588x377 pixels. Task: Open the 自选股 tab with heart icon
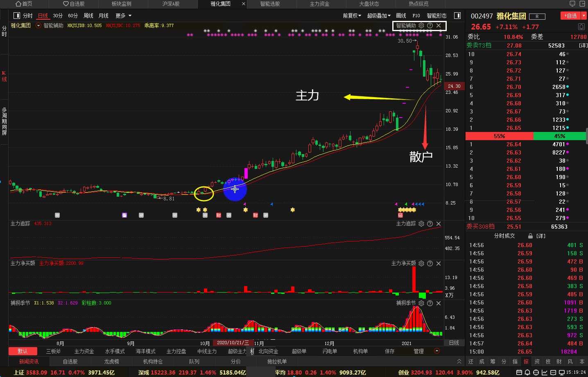coord(74,4)
